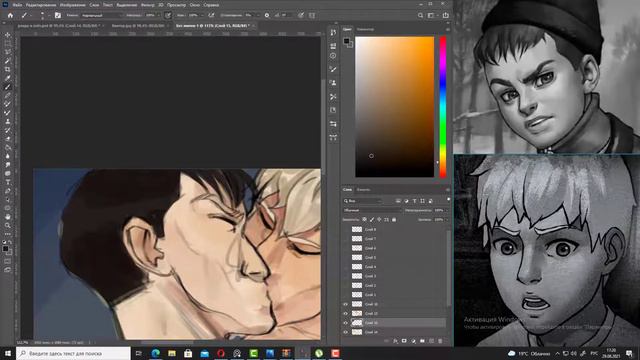The width and height of the screenshot is (640, 360).
Task: Open the History collapsed panel icon
Action: click(x=333, y=32)
